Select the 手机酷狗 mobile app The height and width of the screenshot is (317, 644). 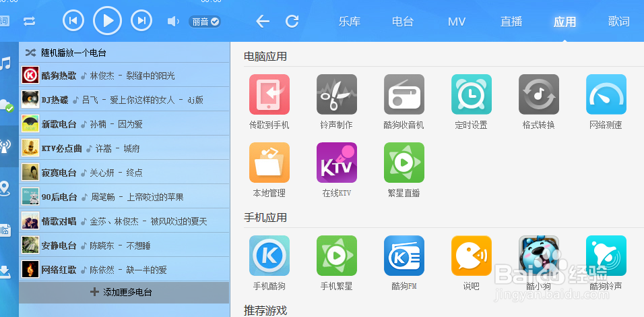click(x=269, y=256)
